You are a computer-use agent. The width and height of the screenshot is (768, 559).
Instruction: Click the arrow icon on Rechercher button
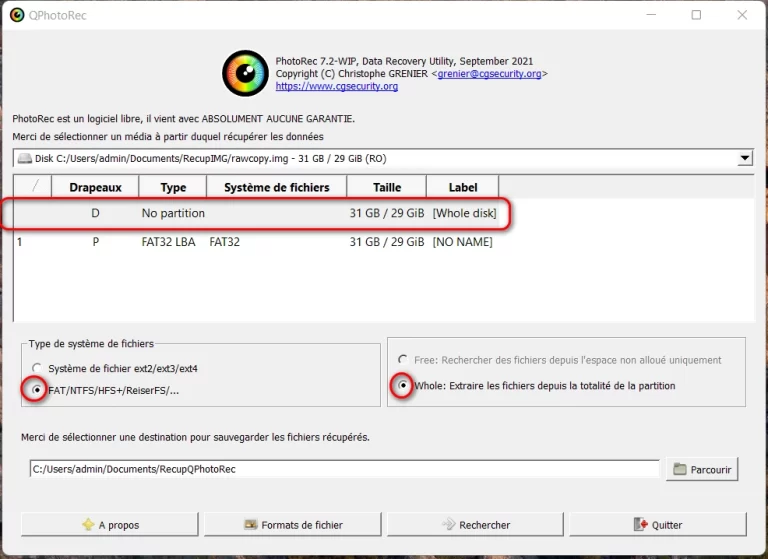pos(449,525)
